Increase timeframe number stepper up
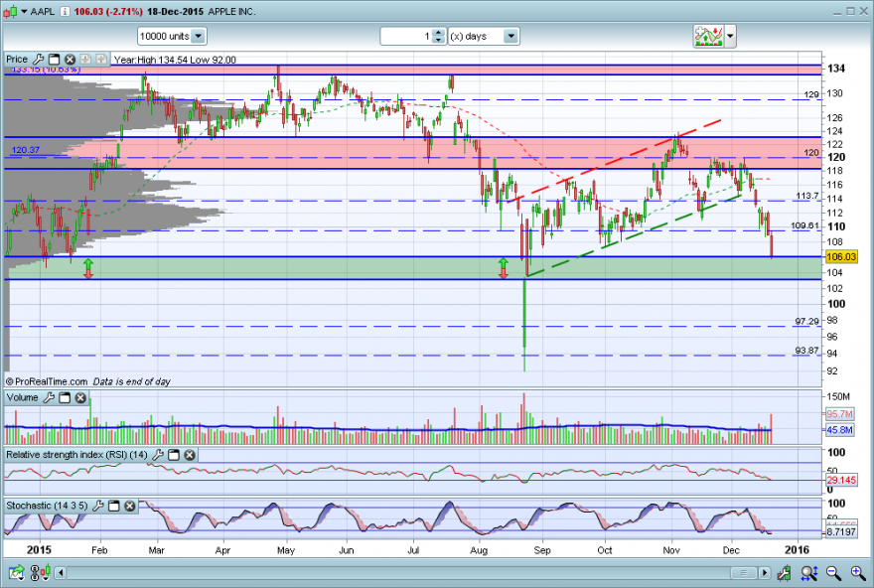 point(439,33)
